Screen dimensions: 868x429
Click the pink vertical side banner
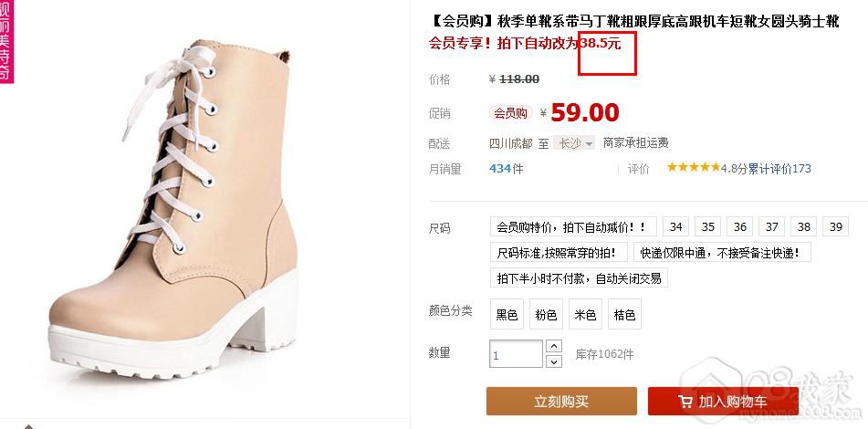(x=6, y=41)
